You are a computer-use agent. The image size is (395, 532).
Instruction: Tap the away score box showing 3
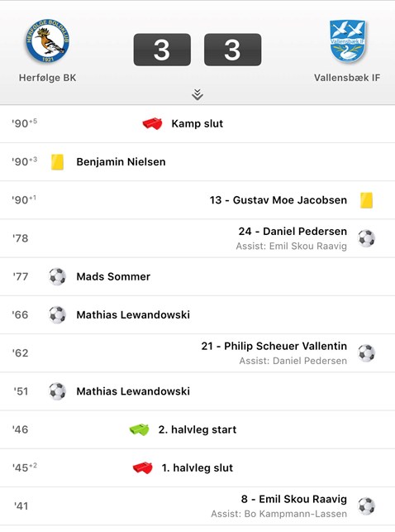click(x=232, y=50)
